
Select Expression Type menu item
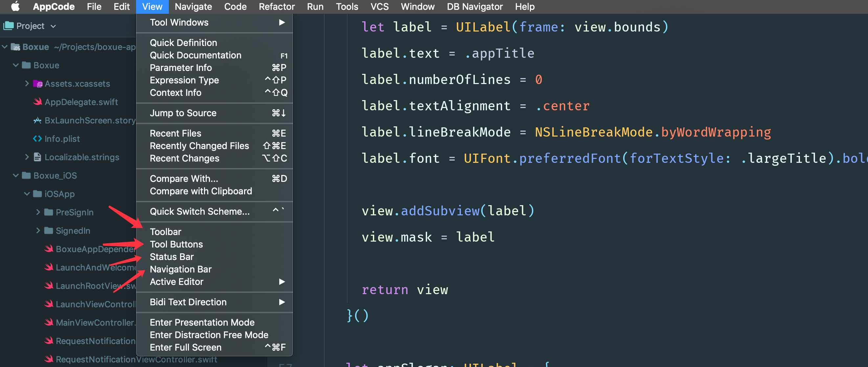[x=214, y=80]
